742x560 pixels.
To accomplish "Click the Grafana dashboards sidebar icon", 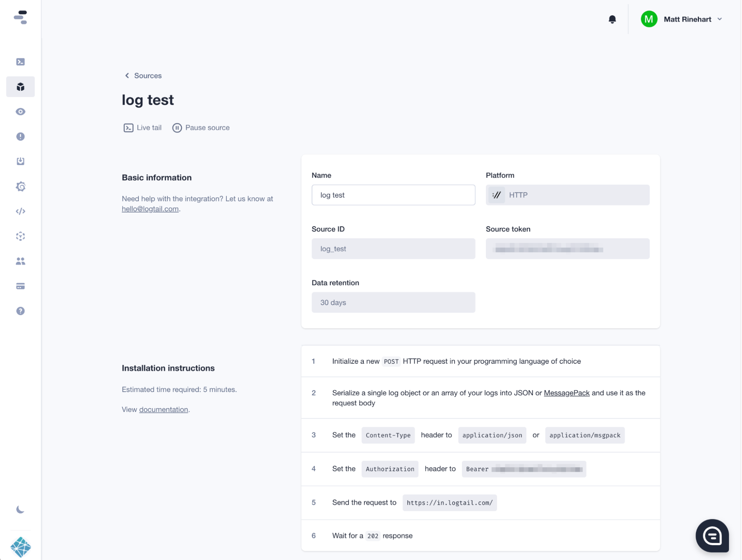I will [20, 187].
